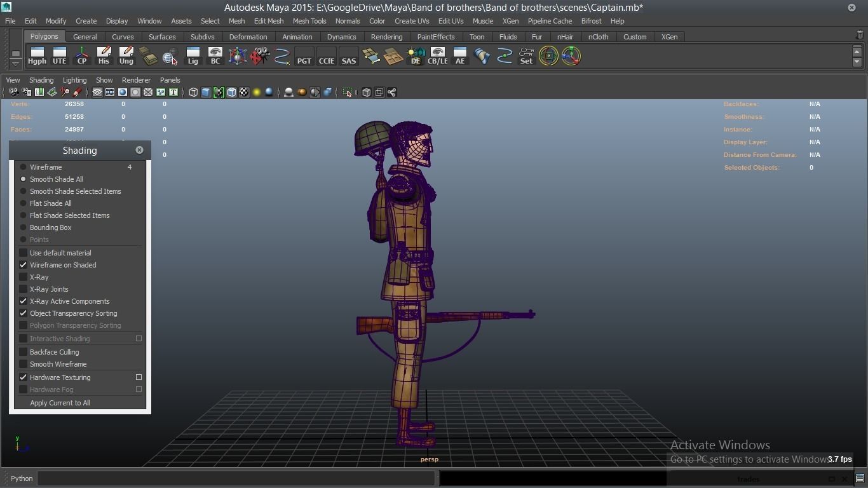Open the Panels menu in viewport
The width and height of the screenshot is (868, 488).
[170, 80]
